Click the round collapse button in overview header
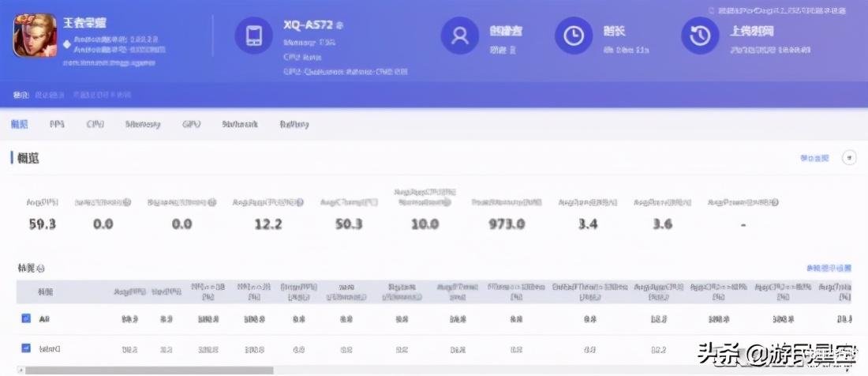This screenshot has width=868, height=376. coord(849,158)
